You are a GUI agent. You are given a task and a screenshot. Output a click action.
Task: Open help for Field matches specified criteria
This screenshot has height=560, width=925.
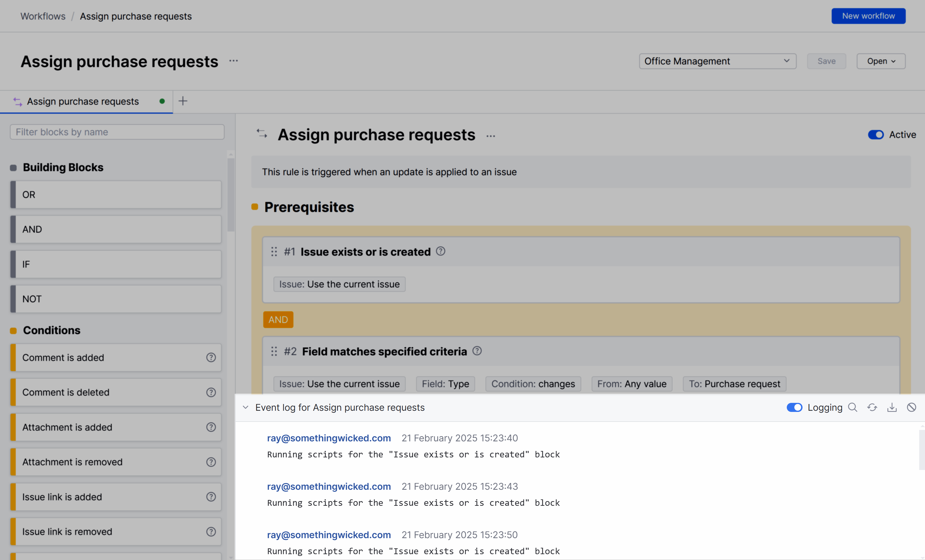pos(477,351)
